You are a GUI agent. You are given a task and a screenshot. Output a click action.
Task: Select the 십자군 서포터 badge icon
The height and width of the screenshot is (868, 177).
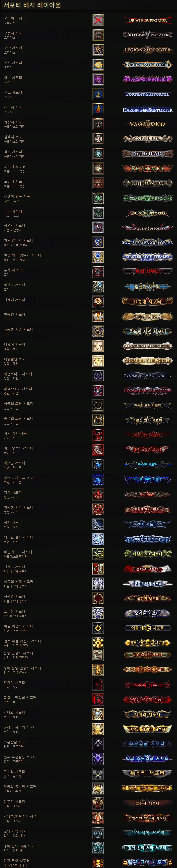[98, 569]
